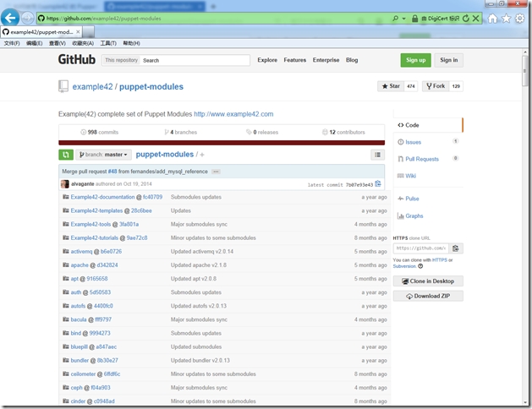Open the 文件(F) menu

pos(12,43)
